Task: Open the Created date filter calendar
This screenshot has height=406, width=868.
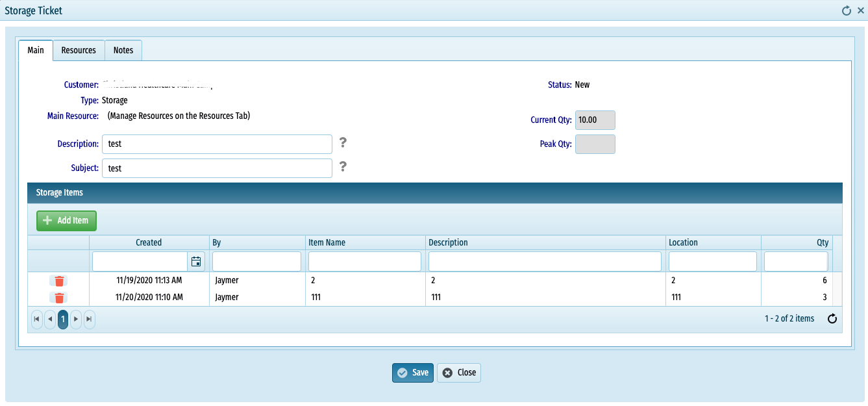Action: pyautogui.click(x=196, y=262)
